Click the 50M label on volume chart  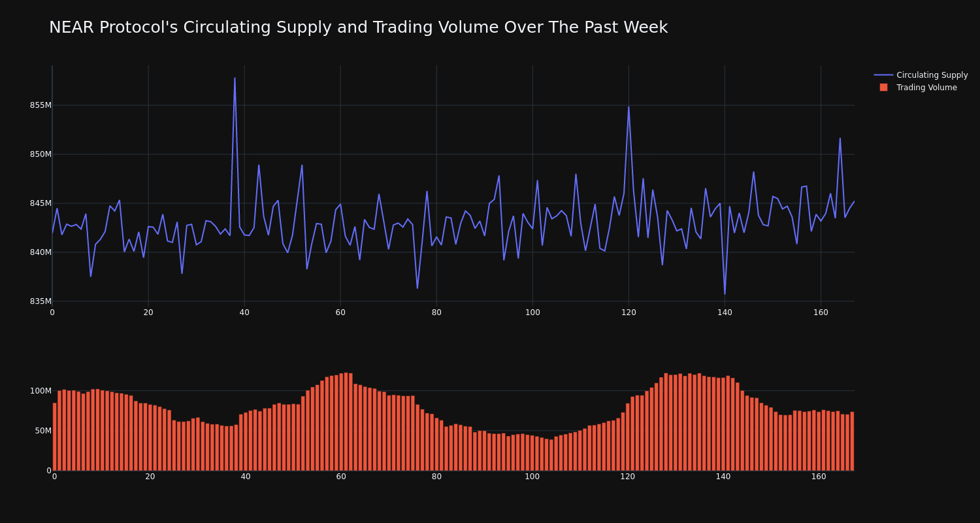pos(43,431)
